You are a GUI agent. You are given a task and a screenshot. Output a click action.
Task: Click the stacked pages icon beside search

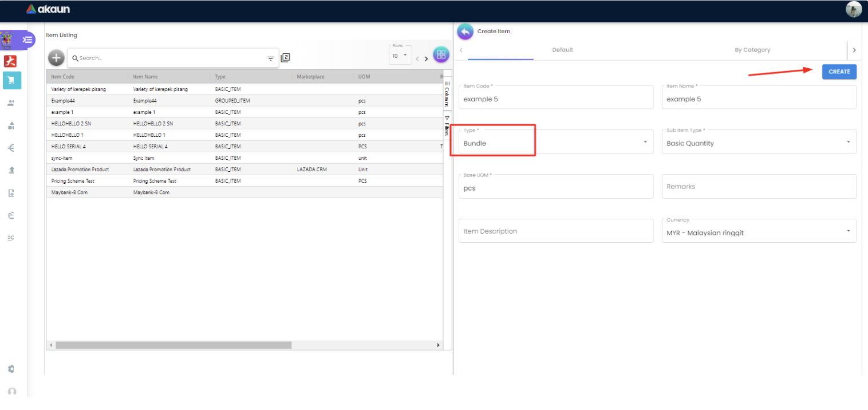[285, 57]
